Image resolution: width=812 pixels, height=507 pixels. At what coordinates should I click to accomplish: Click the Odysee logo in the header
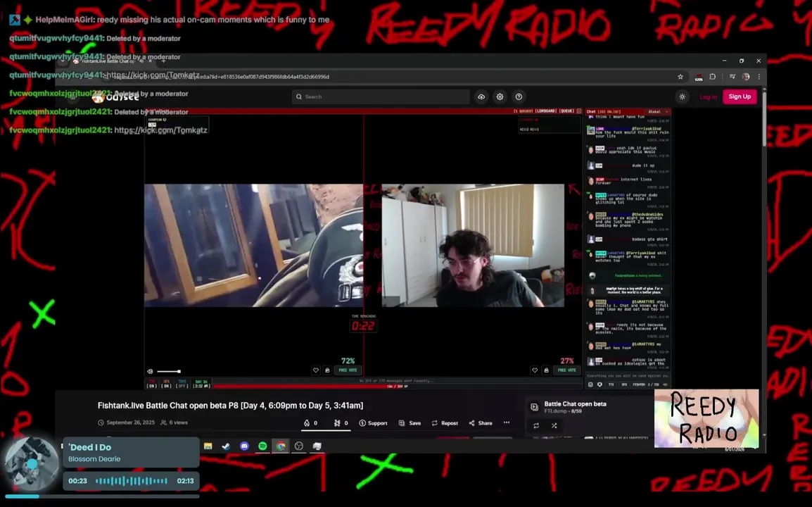click(116, 97)
